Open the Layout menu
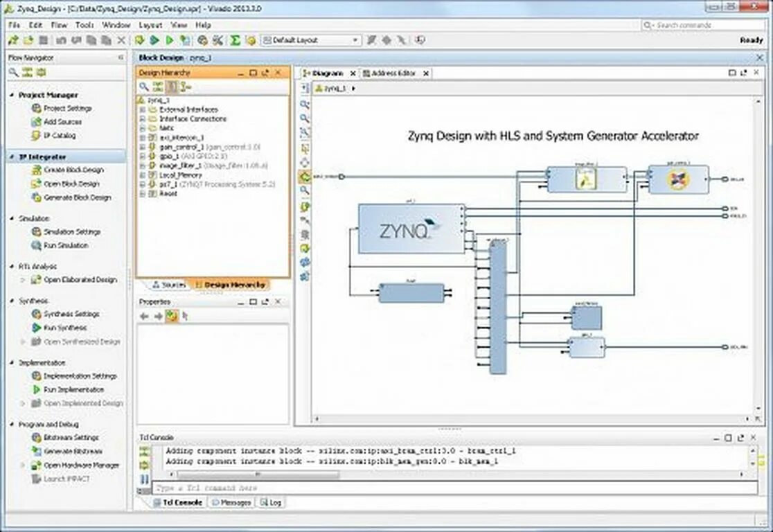 pos(150,25)
